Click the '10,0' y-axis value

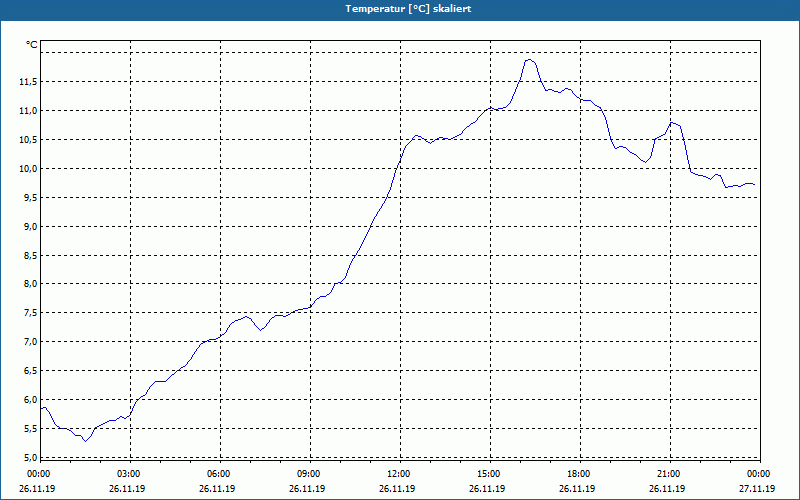point(28,168)
